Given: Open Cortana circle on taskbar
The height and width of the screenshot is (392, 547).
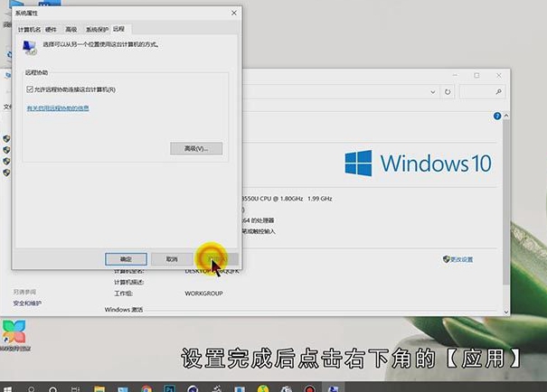Looking at the screenshot, I should point(53,389).
